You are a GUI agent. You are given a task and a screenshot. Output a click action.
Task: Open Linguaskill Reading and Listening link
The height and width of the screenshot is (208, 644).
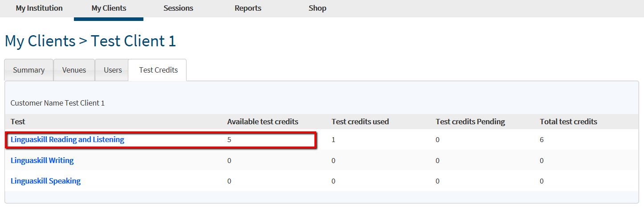tap(67, 139)
